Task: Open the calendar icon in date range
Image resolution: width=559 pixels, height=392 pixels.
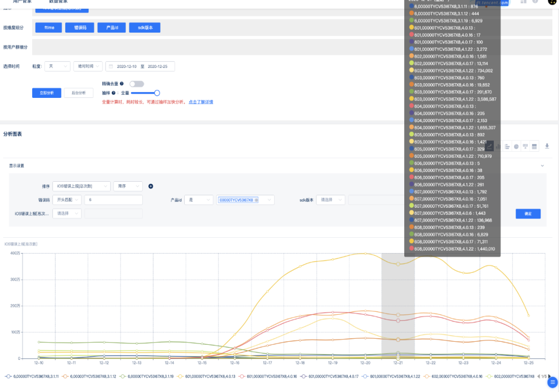Action: pyautogui.click(x=111, y=66)
